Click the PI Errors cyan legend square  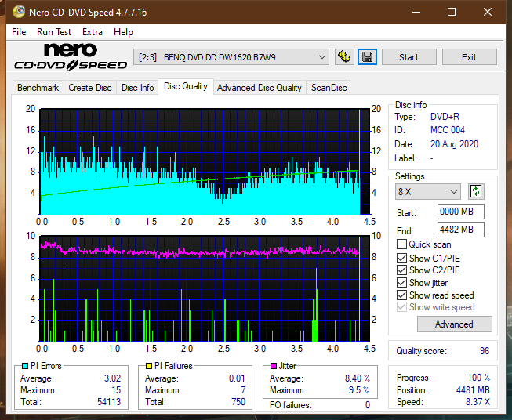coord(24,366)
